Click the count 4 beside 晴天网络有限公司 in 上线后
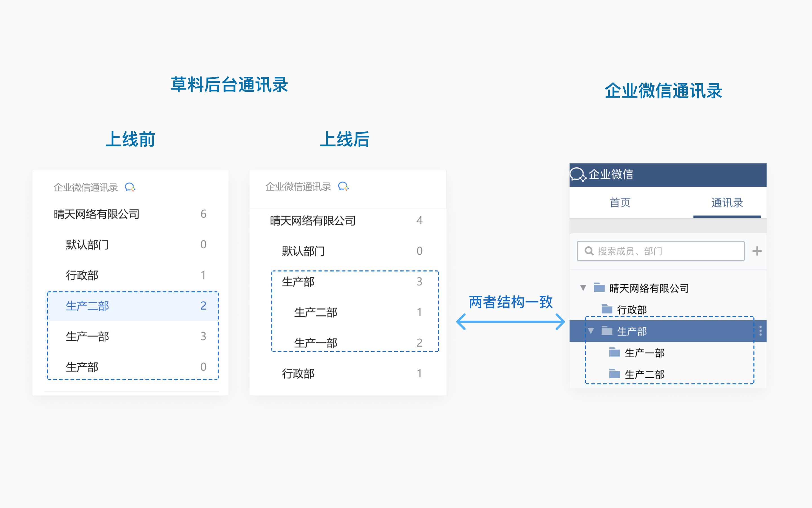The width and height of the screenshot is (812, 508). 420,220
